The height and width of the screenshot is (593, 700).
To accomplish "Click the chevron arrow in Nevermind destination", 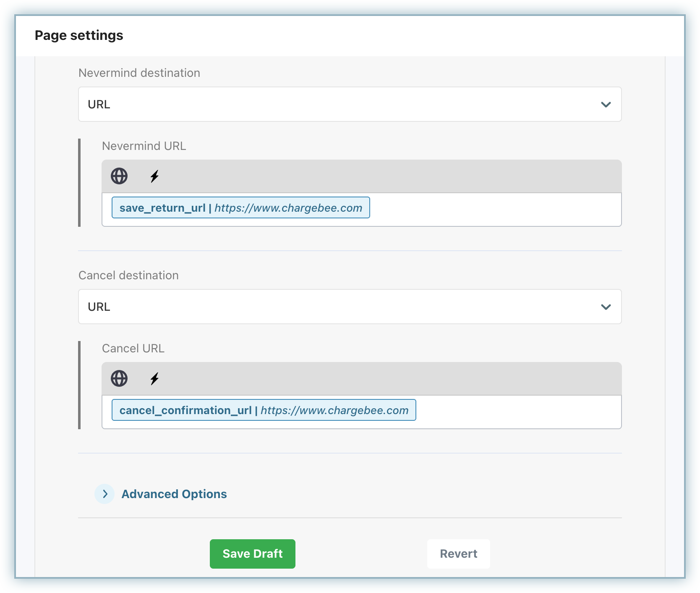I will point(606,105).
